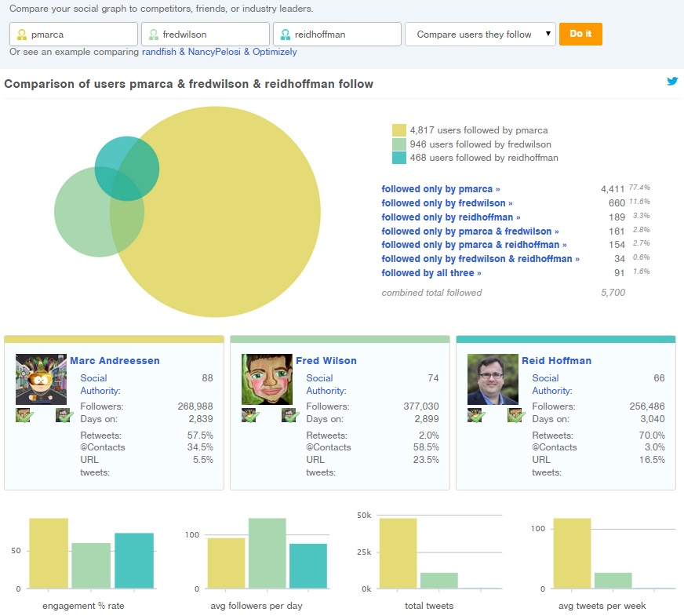Screen dimensions: 684x616
Task: Click the 'engagement % rate' chart label
Action: click(x=83, y=606)
